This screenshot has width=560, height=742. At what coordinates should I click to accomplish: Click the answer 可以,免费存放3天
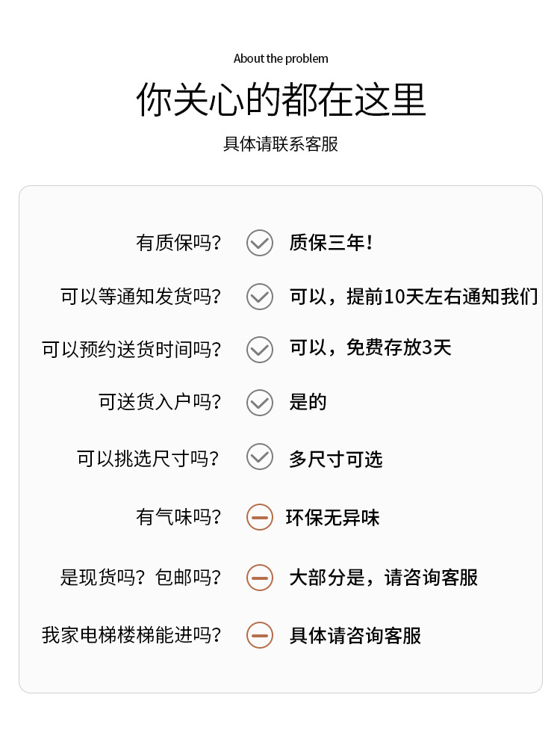370,348
